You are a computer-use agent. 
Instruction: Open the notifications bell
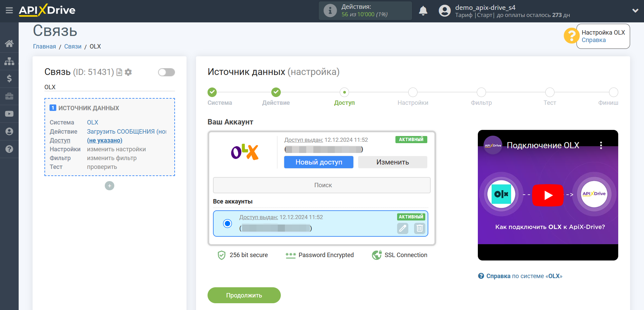click(423, 11)
